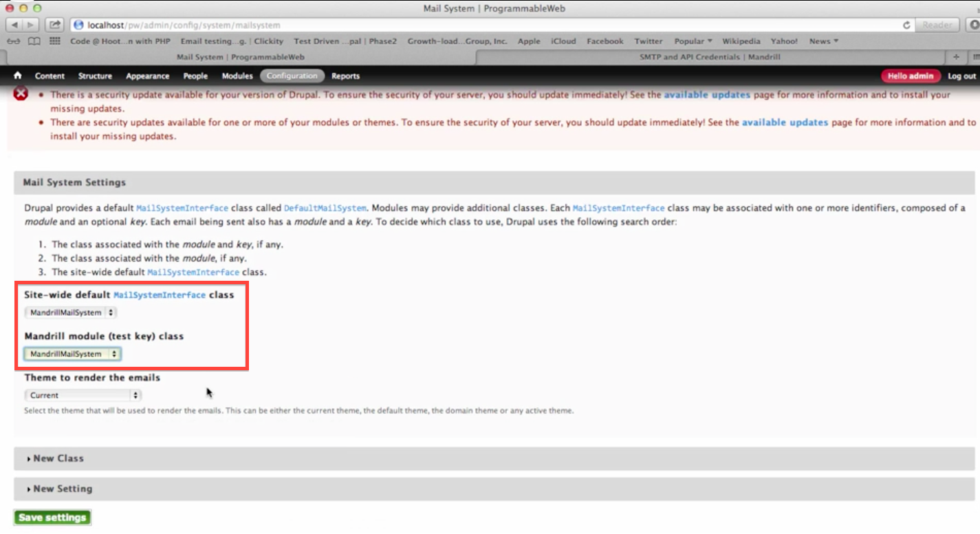980x534 pixels.
Task: Click the Save settings button
Action: pyautogui.click(x=52, y=517)
